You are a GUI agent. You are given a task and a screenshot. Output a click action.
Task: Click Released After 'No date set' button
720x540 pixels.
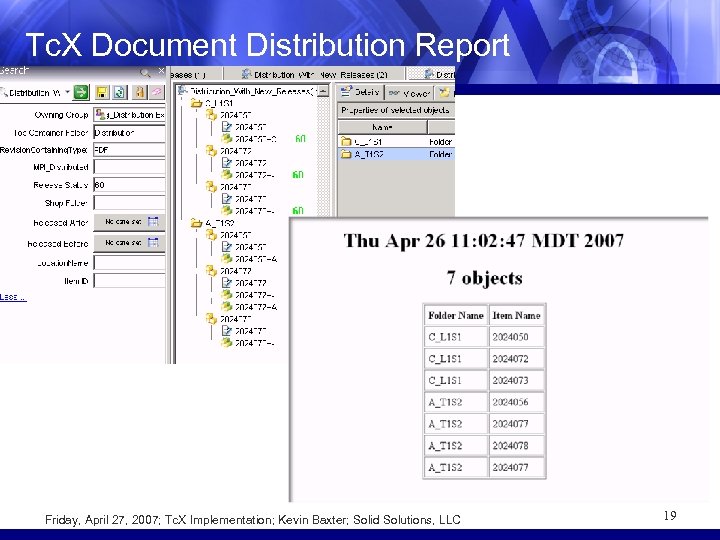point(129,222)
